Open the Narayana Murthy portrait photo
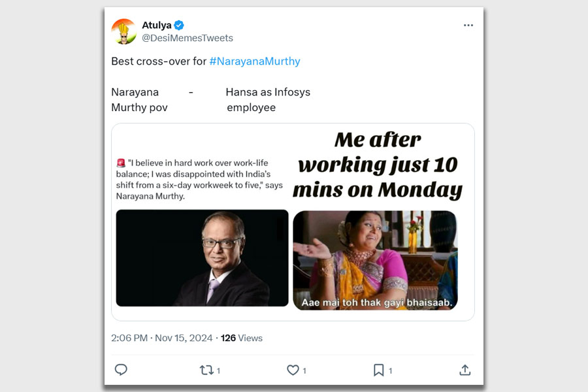Screen dimensions: 588x392 click(202, 258)
